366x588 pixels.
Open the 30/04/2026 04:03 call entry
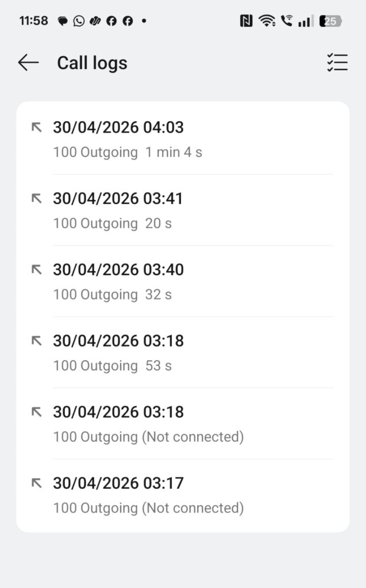pyautogui.click(x=183, y=138)
